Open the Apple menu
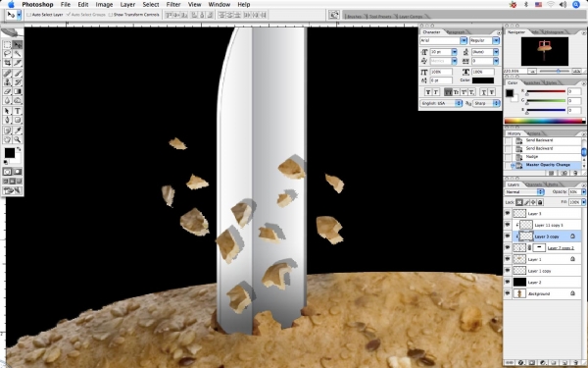 [x=11, y=5]
